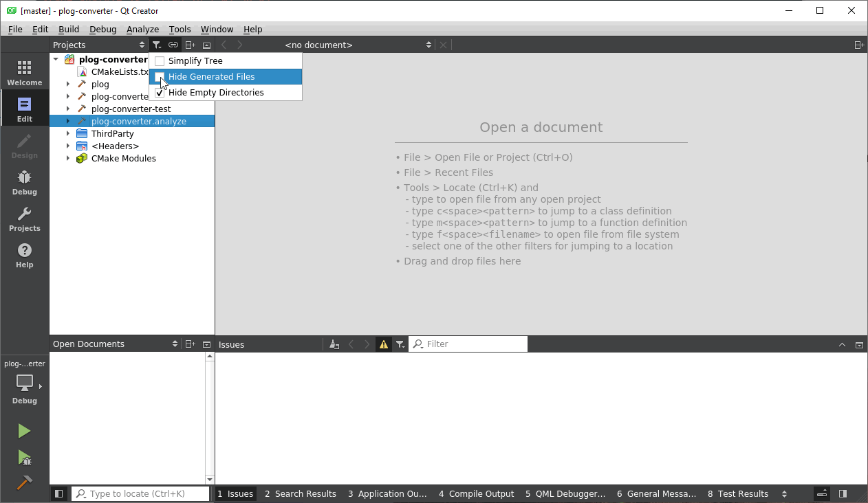
Task: Select the Issues pane tab
Action: (236, 493)
